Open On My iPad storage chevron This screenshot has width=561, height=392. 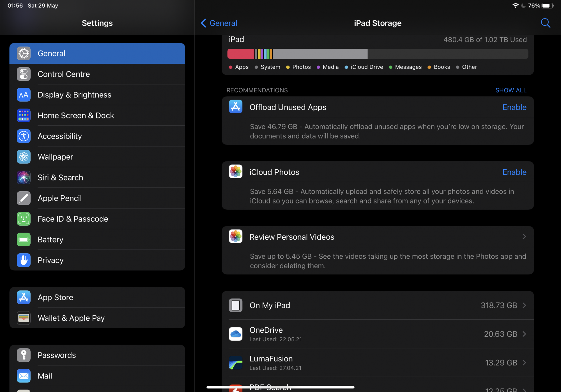(x=524, y=305)
